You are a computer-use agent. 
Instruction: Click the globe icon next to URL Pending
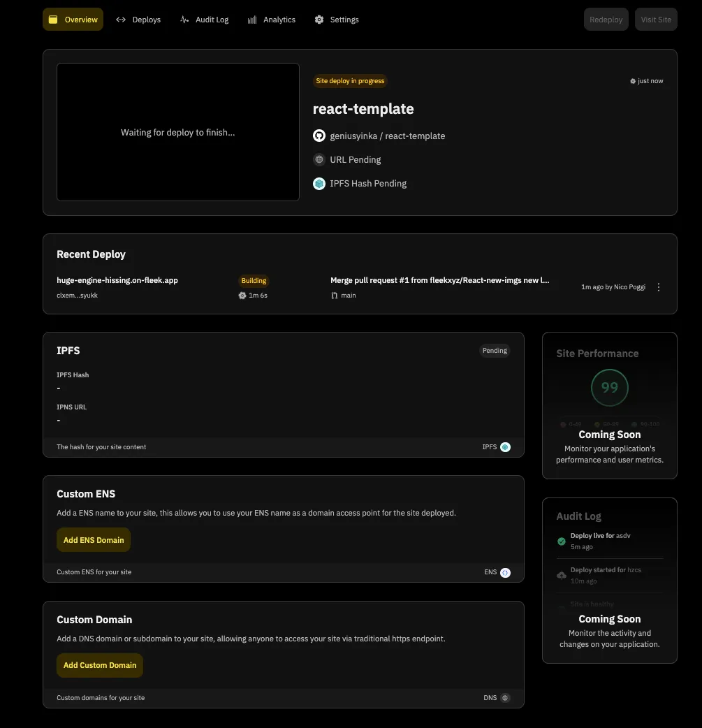click(319, 159)
